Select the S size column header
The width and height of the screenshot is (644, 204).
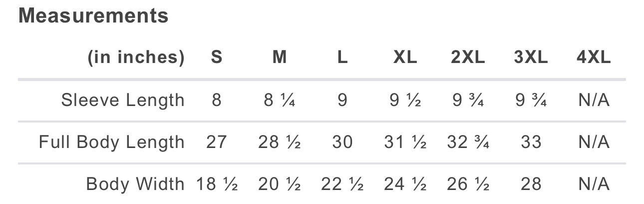(x=216, y=57)
